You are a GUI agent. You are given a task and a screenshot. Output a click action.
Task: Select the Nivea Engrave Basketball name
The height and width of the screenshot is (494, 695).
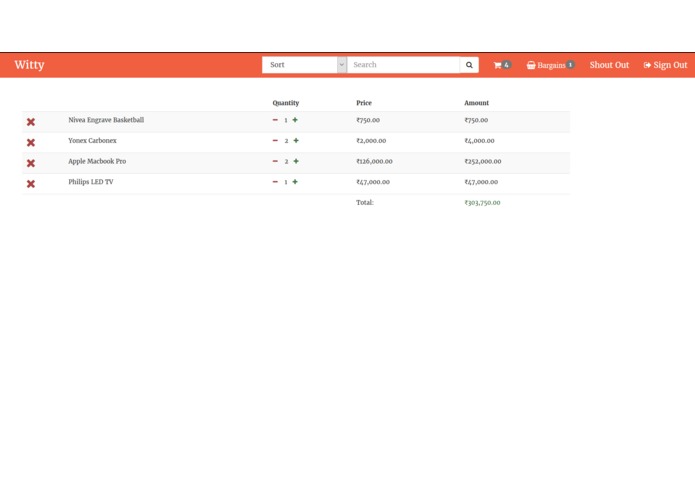tap(106, 120)
